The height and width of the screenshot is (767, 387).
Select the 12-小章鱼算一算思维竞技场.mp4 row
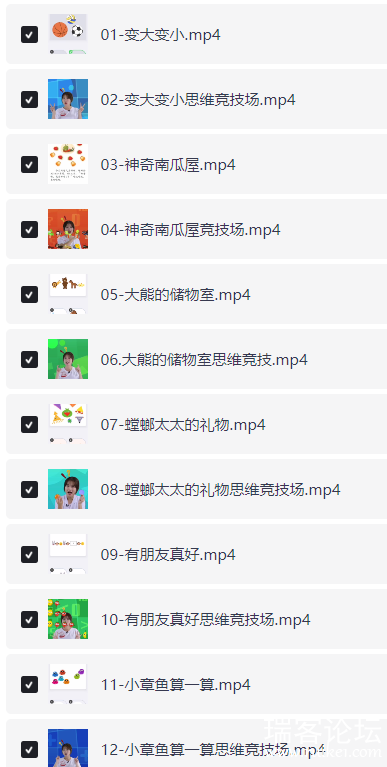point(196,744)
